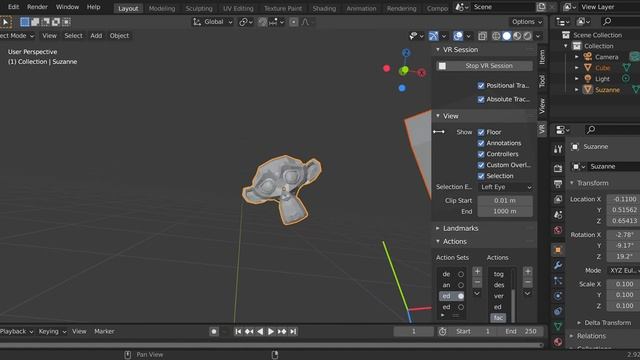This screenshot has height=360, width=640.
Task: Toggle Absolute Tracking checkbox
Action: pos(481,99)
